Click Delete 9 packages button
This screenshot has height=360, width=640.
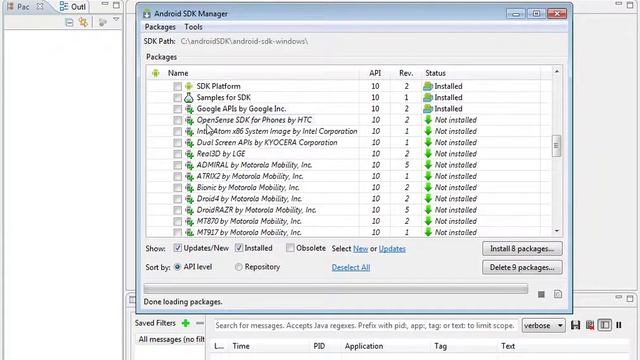coord(522,267)
